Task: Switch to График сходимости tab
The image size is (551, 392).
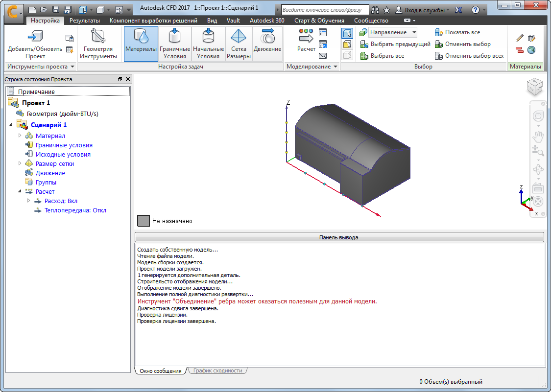Action: pos(217,370)
